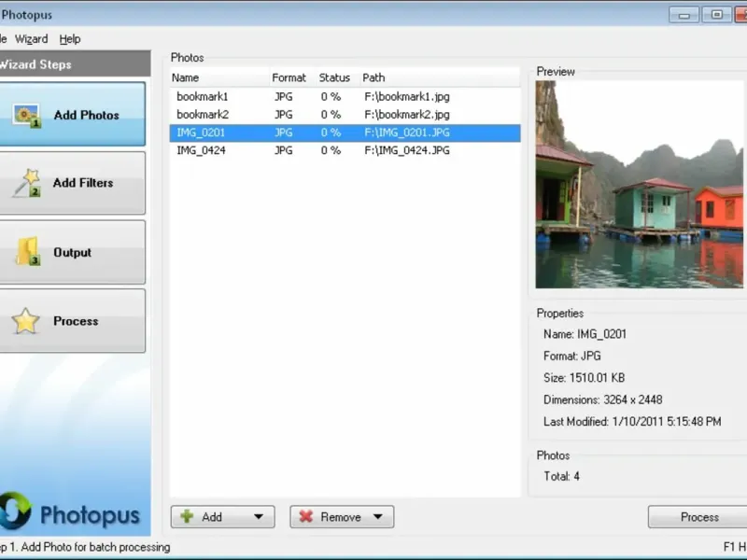Viewport: 747px width, 560px height.
Task: Click the Name: IMG_0201 property
Action: (x=585, y=334)
